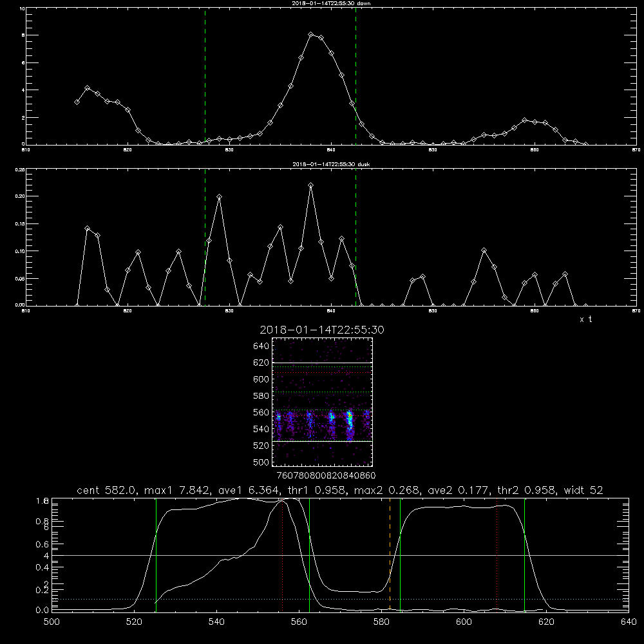This screenshot has width=644, height=644.
Task: Select the large 2018-01-14T22:55:30 heading above the spectrogram
Action: point(322,330)
